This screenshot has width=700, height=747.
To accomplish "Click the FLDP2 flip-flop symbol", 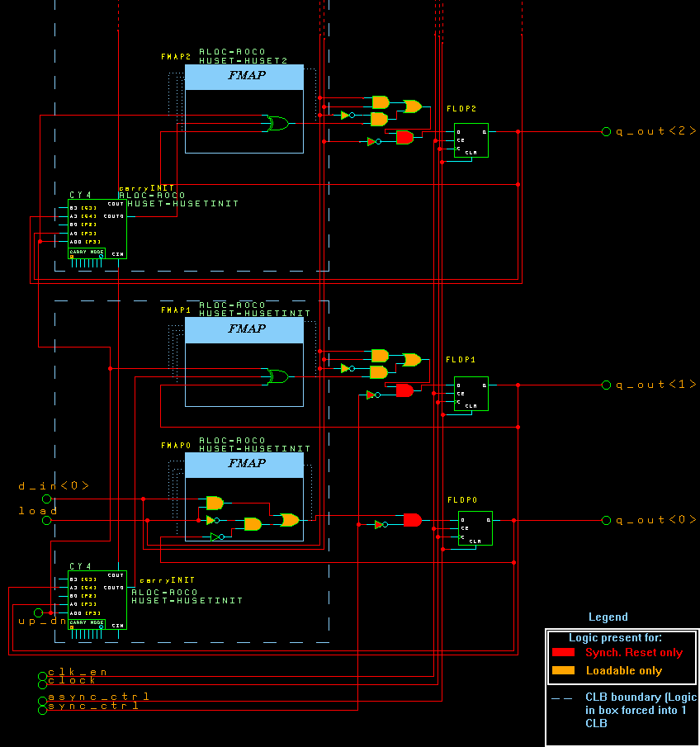I will point(471,140).
